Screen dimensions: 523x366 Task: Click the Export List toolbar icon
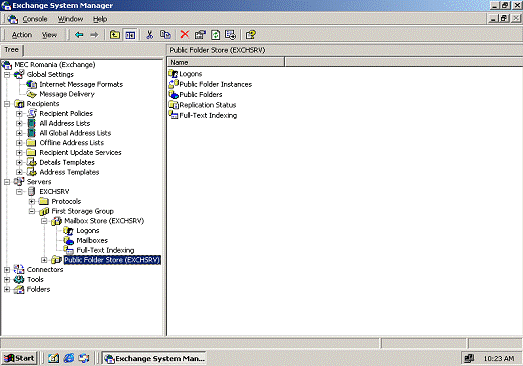(230, 35)
